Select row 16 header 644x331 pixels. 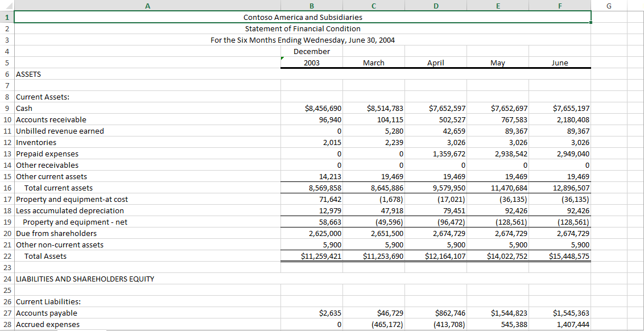click(7, 188)
